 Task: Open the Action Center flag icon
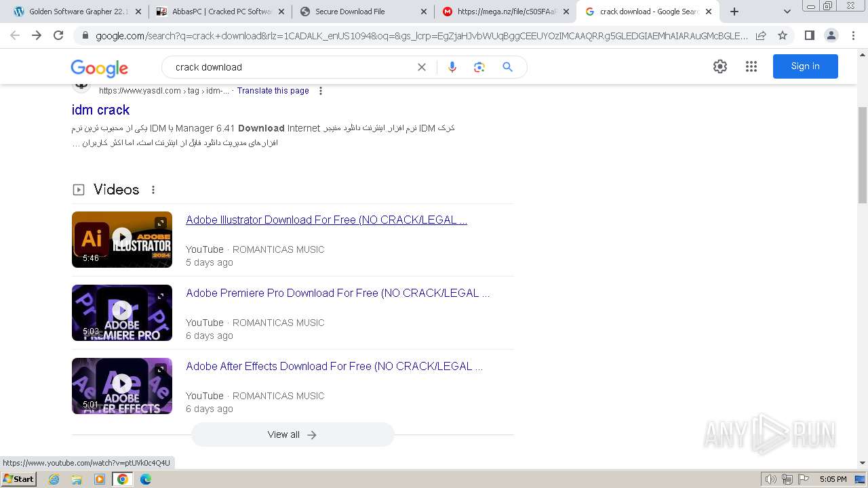(804, 479)
